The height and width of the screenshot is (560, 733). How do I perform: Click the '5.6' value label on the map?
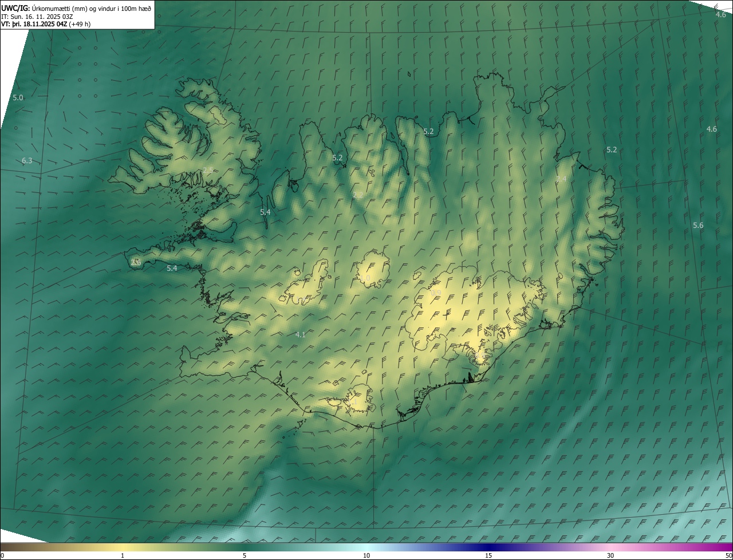click(x=698, y=226)
